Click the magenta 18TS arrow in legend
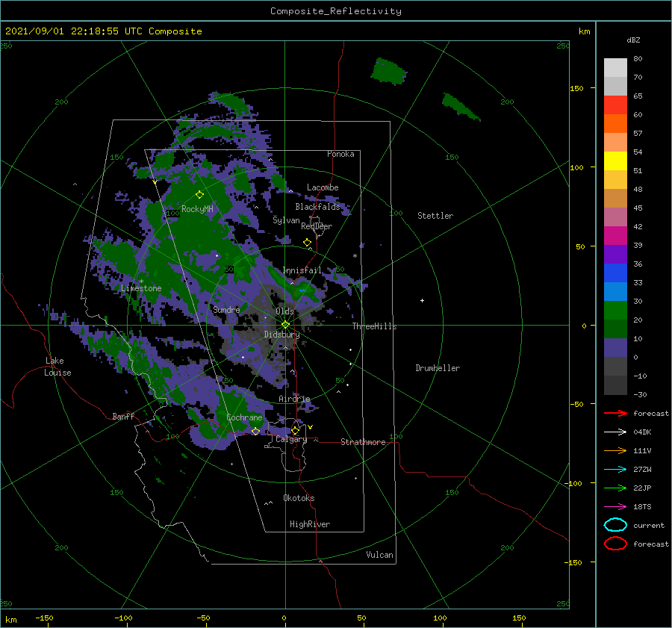The width and height of the screenshot is (672, 628). pos(615,507)
